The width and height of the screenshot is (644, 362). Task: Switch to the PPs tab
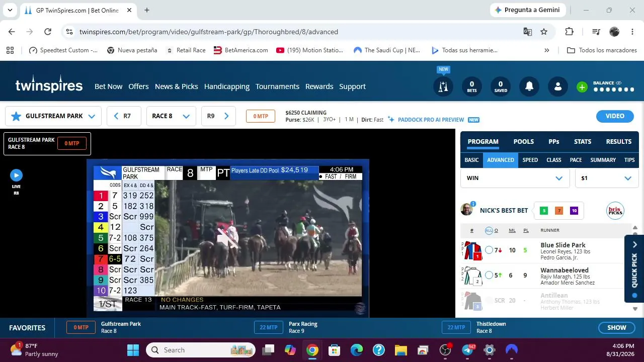click(554, 142)
